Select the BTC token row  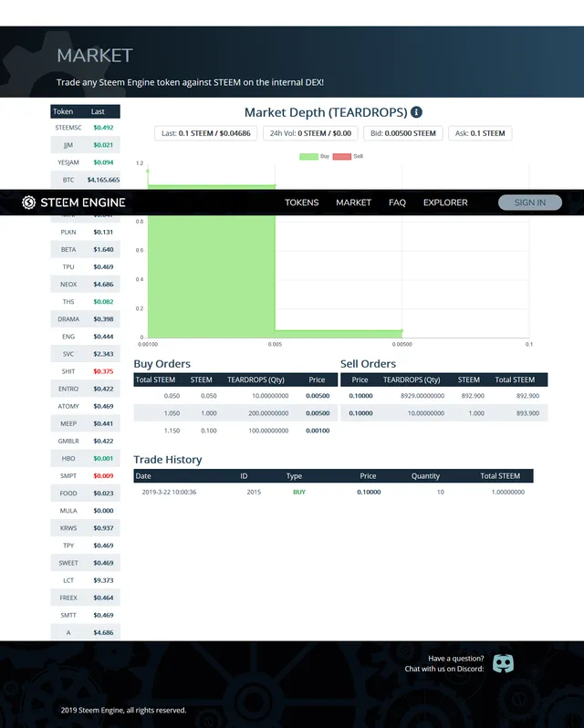pyautogui.click(x=86, y=180)
